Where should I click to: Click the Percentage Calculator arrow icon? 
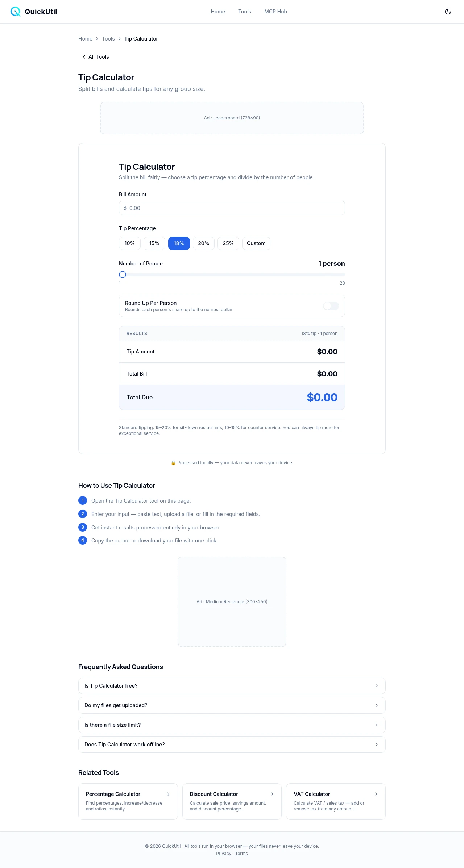pos(168,794)
